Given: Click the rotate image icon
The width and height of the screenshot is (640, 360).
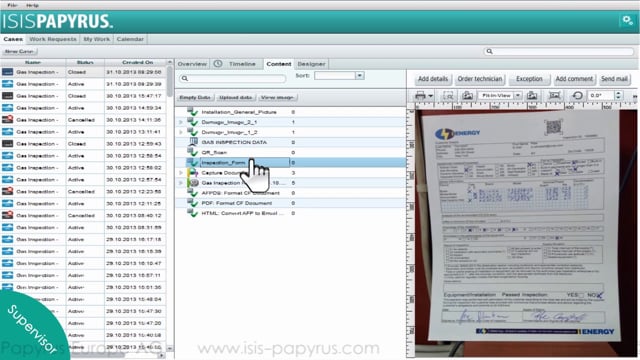Looking at the screenshot, I should pyautogui.click(x=577, y=96).
